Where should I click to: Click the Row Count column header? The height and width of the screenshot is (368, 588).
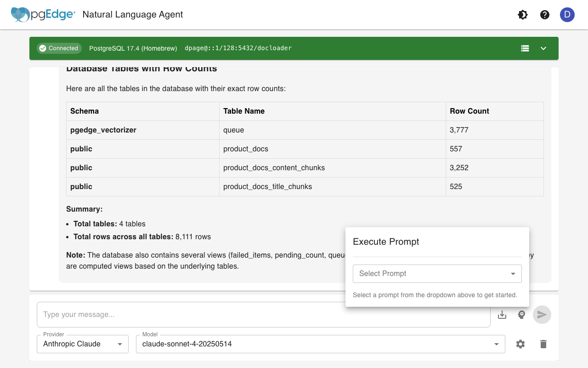[469, 111]
